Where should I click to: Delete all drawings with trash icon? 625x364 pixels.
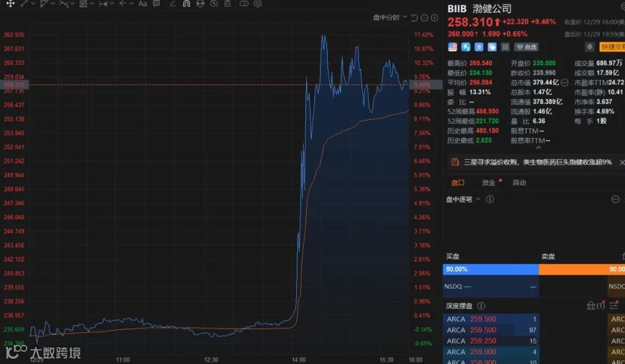(x=227, y=3)
